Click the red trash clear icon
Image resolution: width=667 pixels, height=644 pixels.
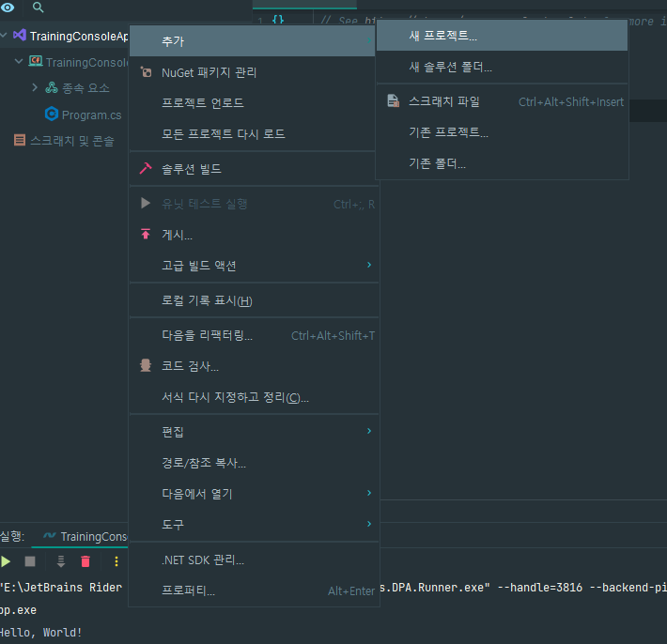85,561
